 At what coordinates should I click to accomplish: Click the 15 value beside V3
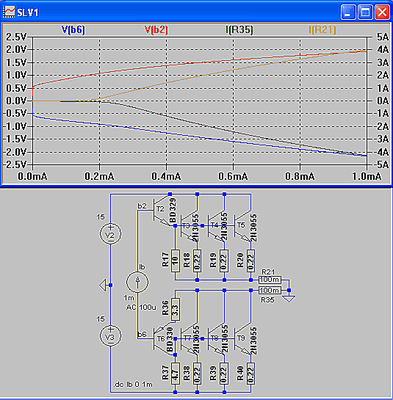tap(100, 319)
